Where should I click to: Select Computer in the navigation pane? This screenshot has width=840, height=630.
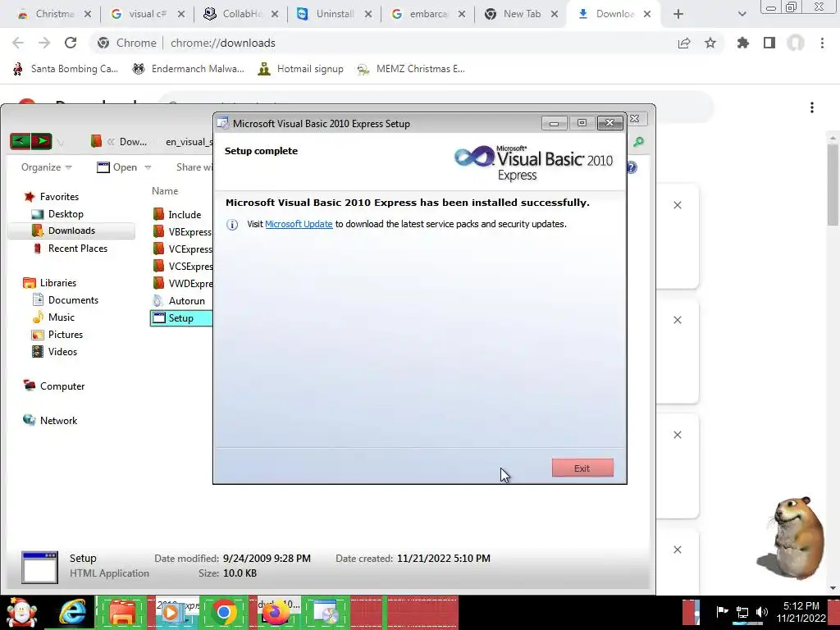pyautogui.click(x=53, y=386)
